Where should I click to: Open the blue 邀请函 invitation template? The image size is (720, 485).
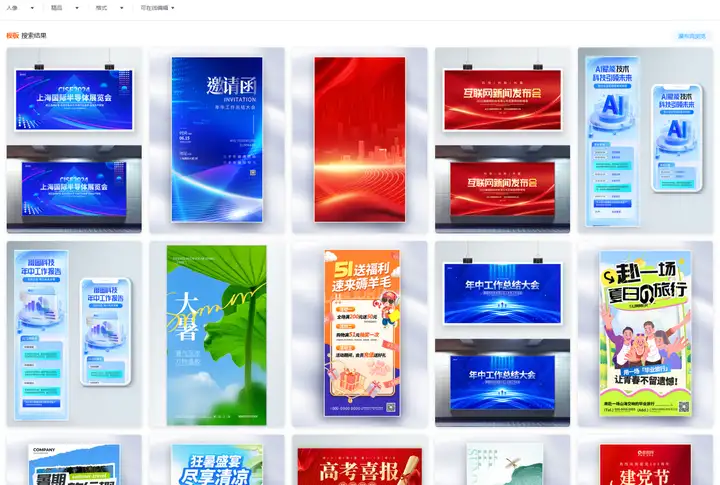point(217,140)
